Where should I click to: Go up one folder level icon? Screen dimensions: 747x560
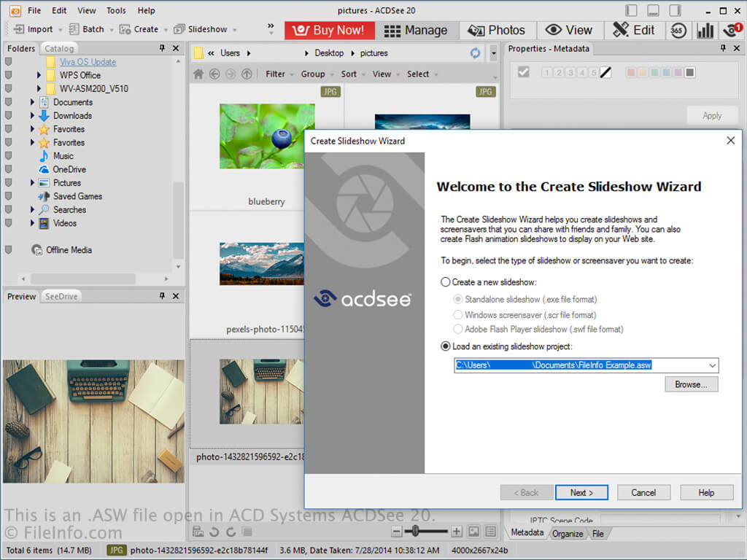coord(247,74)
